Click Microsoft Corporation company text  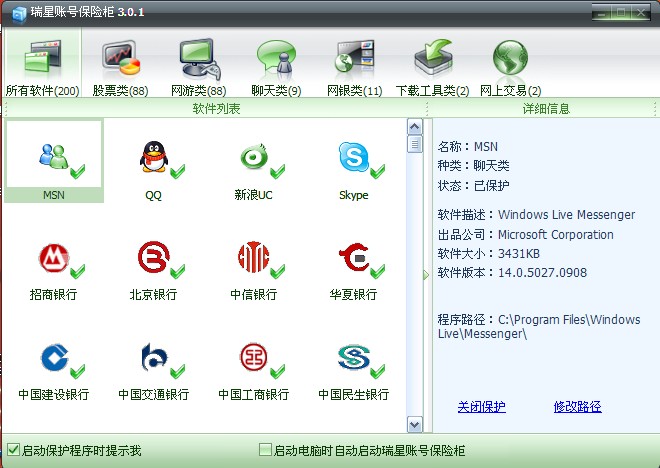coord(556,234)
